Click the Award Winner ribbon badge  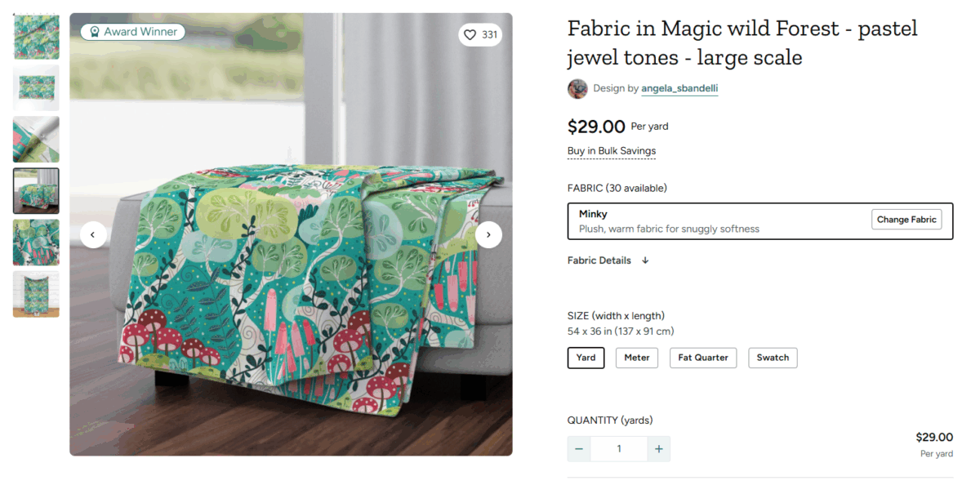[133, 32]
